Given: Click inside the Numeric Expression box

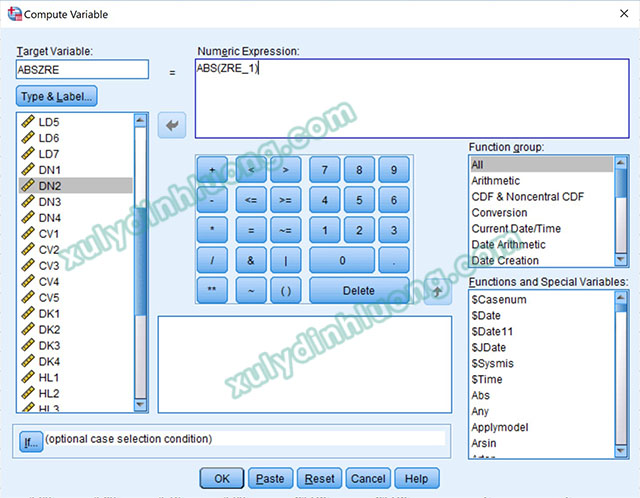Looking at the screenshot, I should [412, 98].
